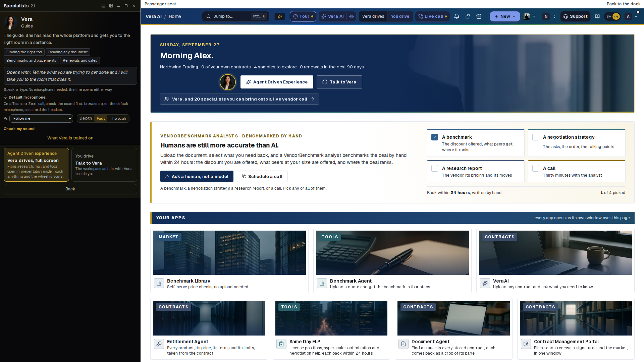The width and height of the screenshot is (644, 362).
Task: Open the Benchmark Library skyscraper thumbnail
Action: (229, 253)
